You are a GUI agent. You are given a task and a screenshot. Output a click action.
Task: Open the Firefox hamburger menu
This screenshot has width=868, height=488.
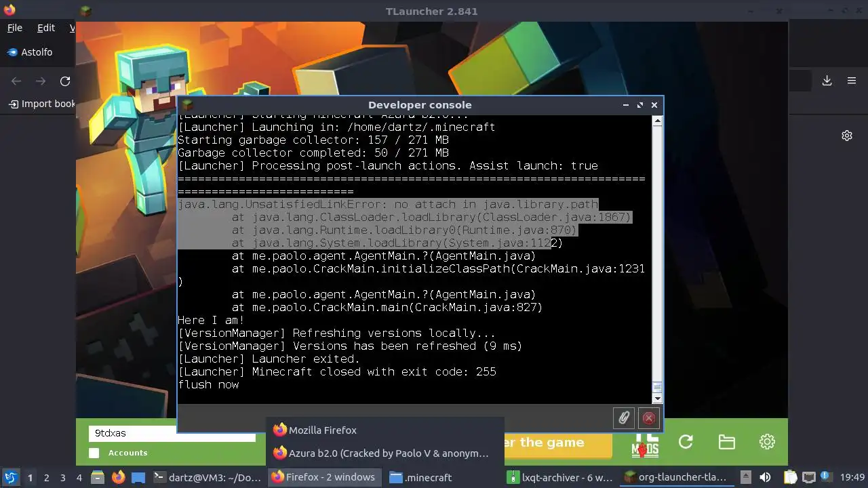[852, 81]
